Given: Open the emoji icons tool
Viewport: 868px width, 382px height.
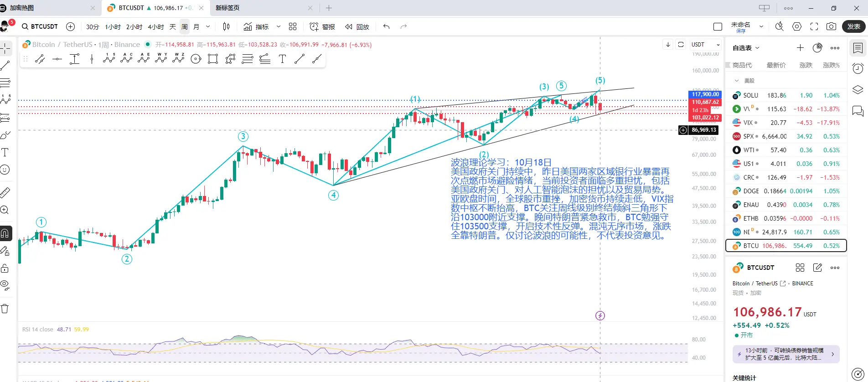Looking at the screenshot, I should point(5,170).
